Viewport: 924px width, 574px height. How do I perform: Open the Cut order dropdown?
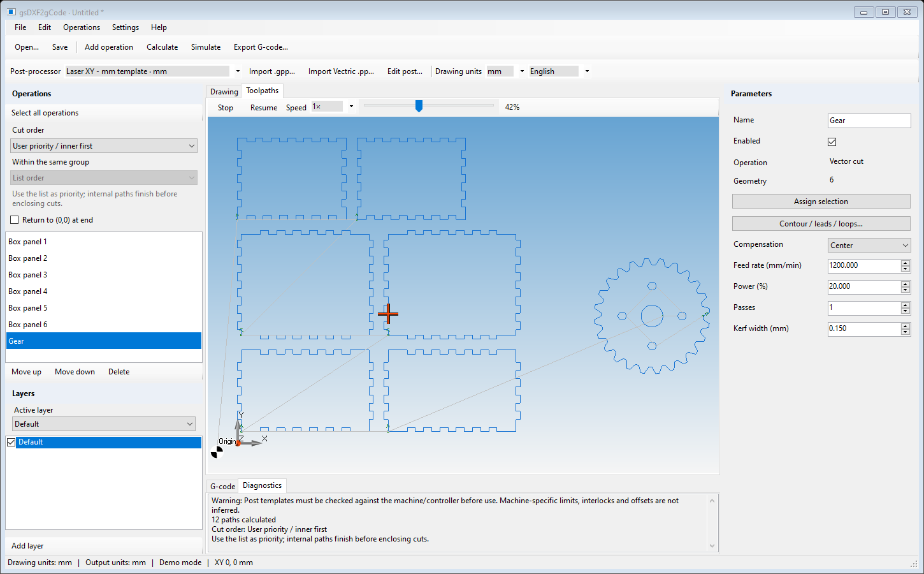(x=104, y=146)
